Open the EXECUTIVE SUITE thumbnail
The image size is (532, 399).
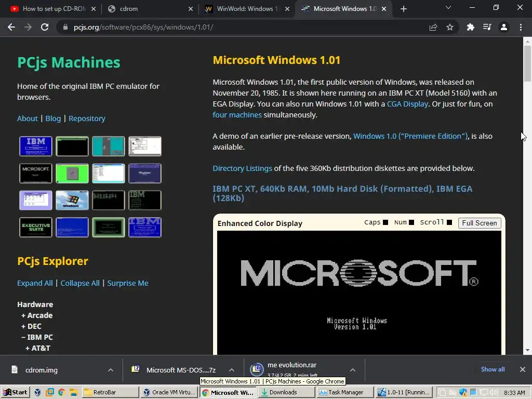tap(36, 228)
